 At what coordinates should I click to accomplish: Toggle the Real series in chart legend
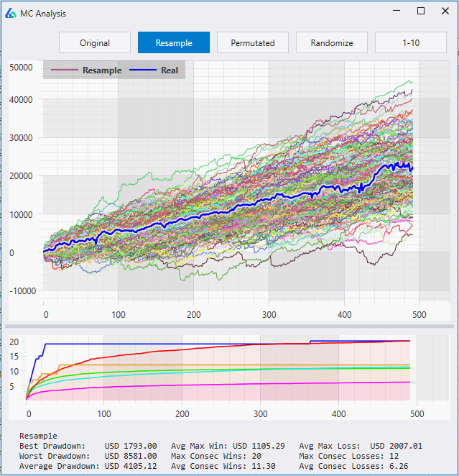(170, 70)
